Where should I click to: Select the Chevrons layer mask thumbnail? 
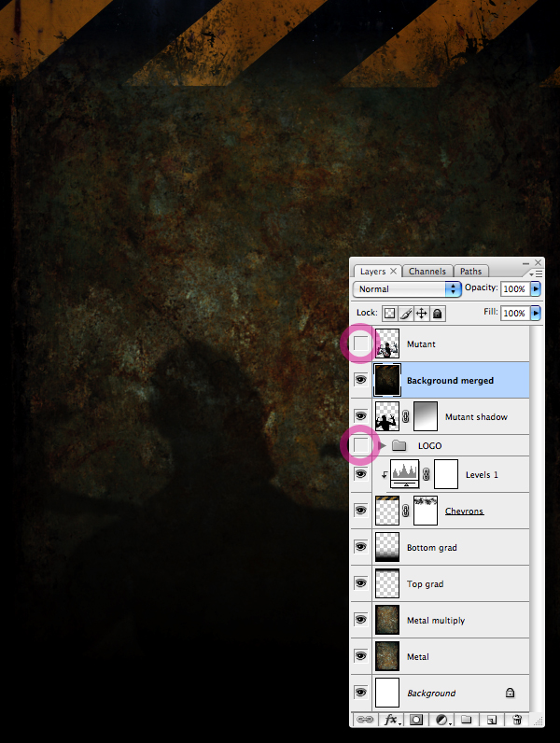(426, 511)
